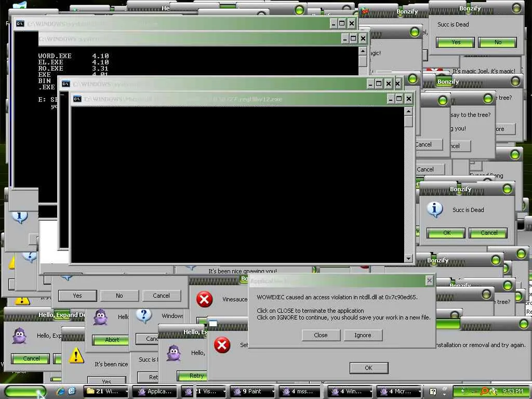Expand the '4 Micr...' taskbar group arrow
This screenshot has height=399, width=532.
coord(420,392)
